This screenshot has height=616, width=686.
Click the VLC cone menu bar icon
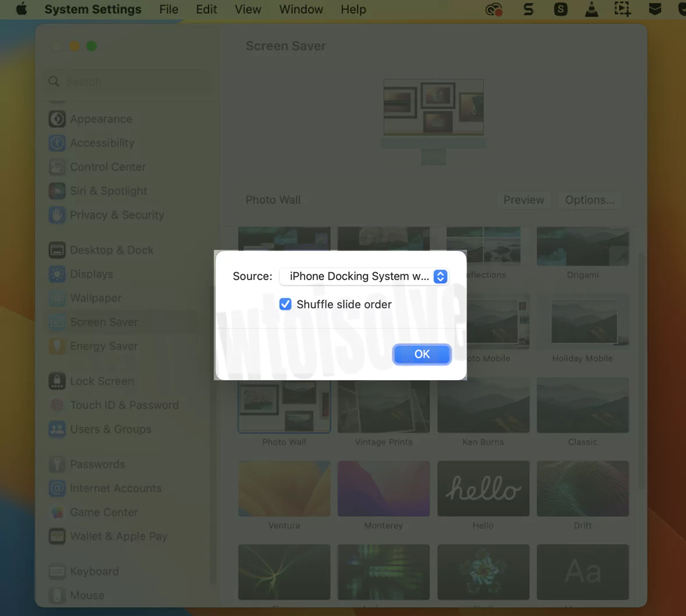tap(592, 9)
